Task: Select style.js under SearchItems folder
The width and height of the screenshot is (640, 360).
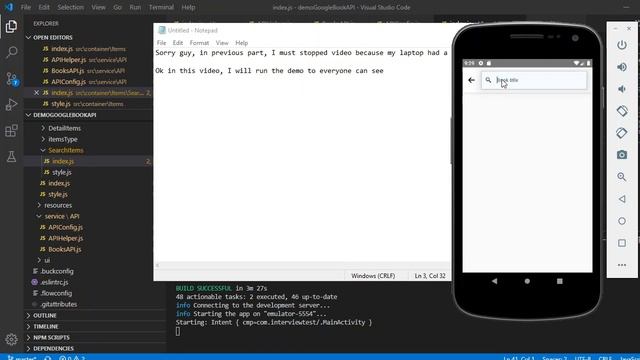Action: click(89, 172)
